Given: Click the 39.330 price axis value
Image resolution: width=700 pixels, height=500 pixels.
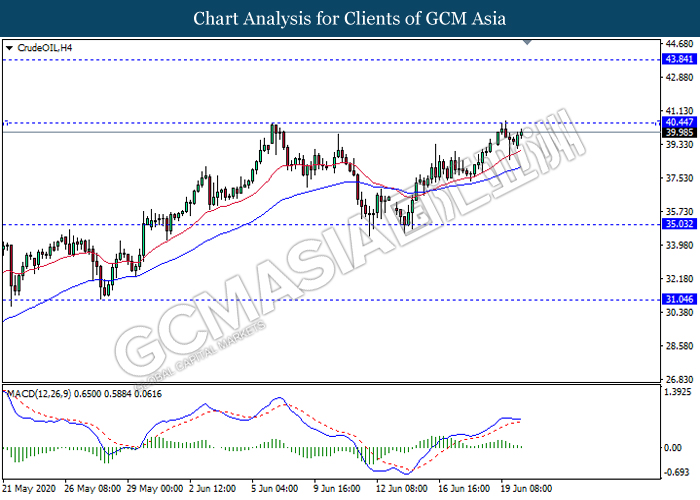Looking at the screenshot, I should point(679,144).
